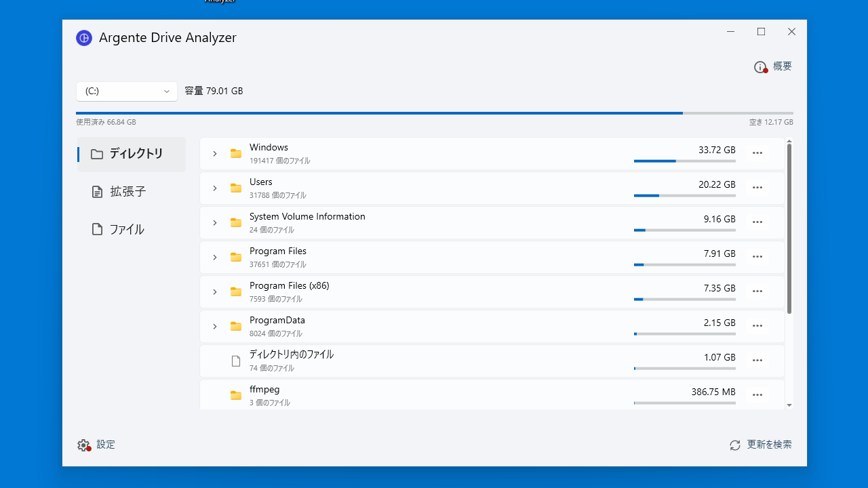
Task: Click the Argente Drive Analyzer logo icon
Action: (x=84, y=38)
